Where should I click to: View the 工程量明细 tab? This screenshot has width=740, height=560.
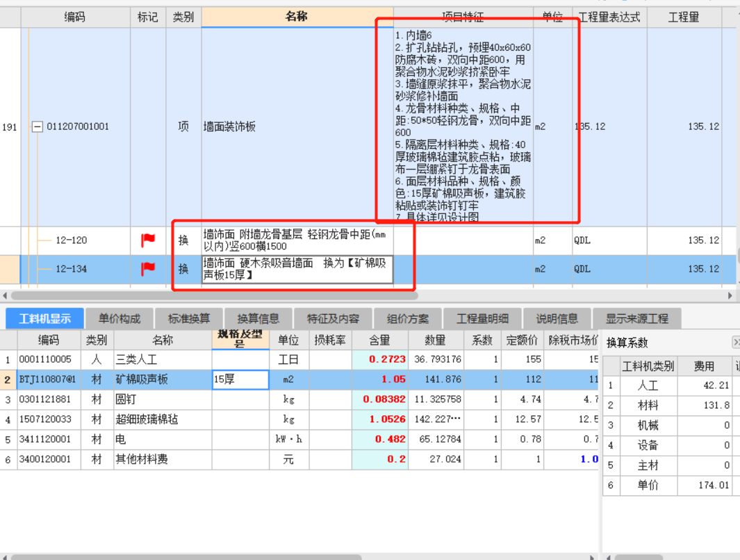[x=482, y=319]
